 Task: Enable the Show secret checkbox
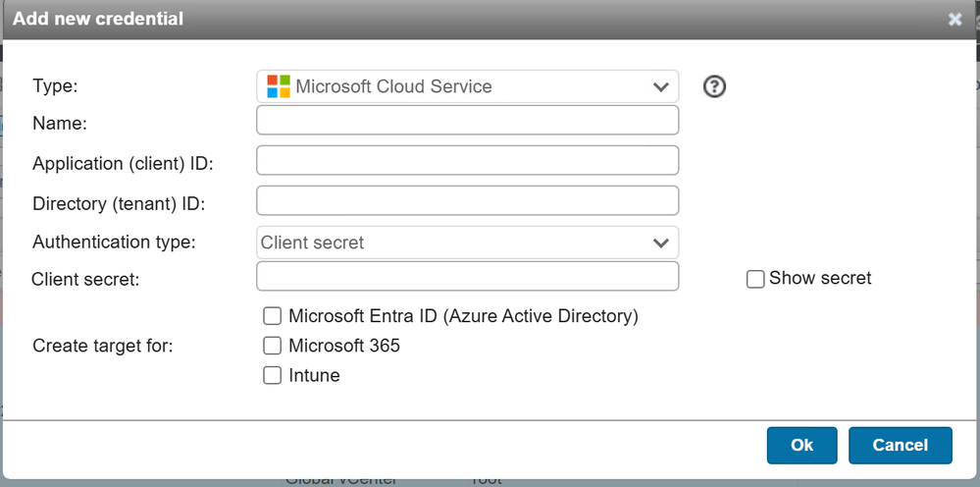(755, 280)
